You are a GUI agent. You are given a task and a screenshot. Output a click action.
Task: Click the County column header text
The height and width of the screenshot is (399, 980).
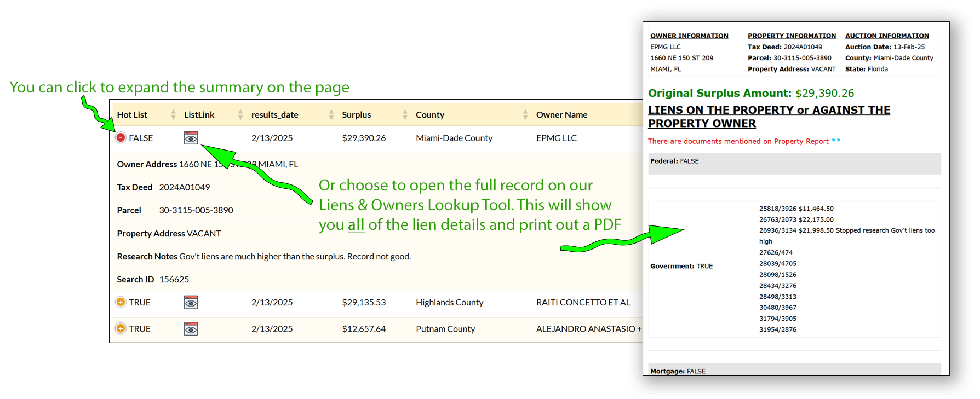430,115
